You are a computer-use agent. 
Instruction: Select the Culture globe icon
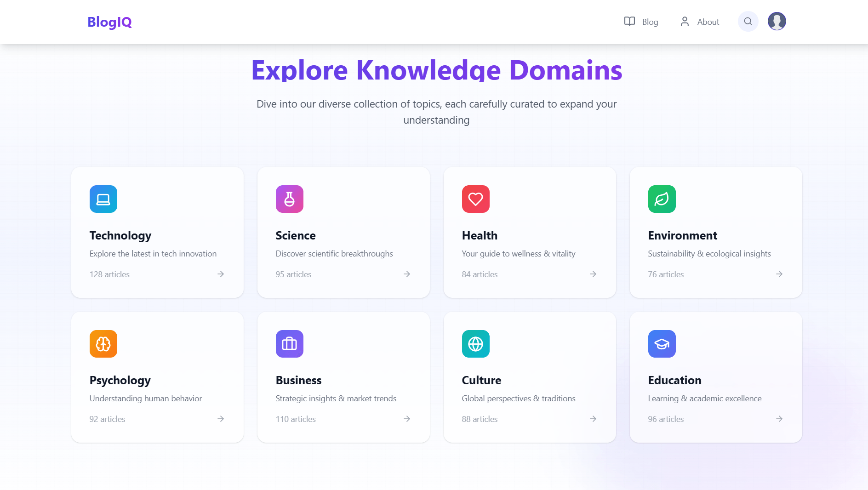[x=475, y=343]
